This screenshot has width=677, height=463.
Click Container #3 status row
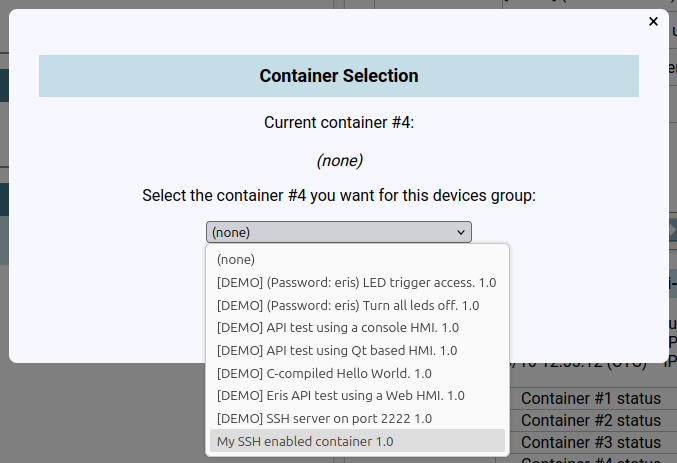591,442
